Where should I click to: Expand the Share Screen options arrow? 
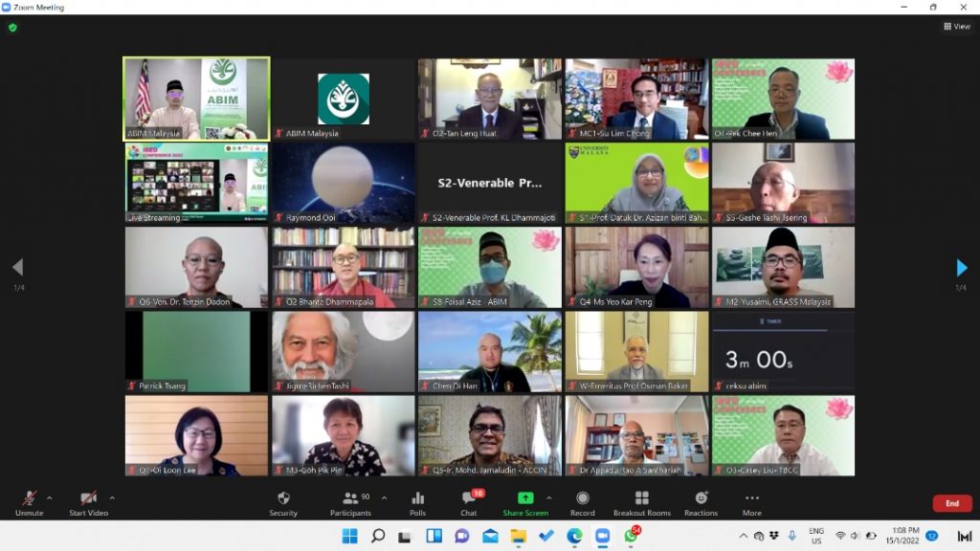pos(548,497)
